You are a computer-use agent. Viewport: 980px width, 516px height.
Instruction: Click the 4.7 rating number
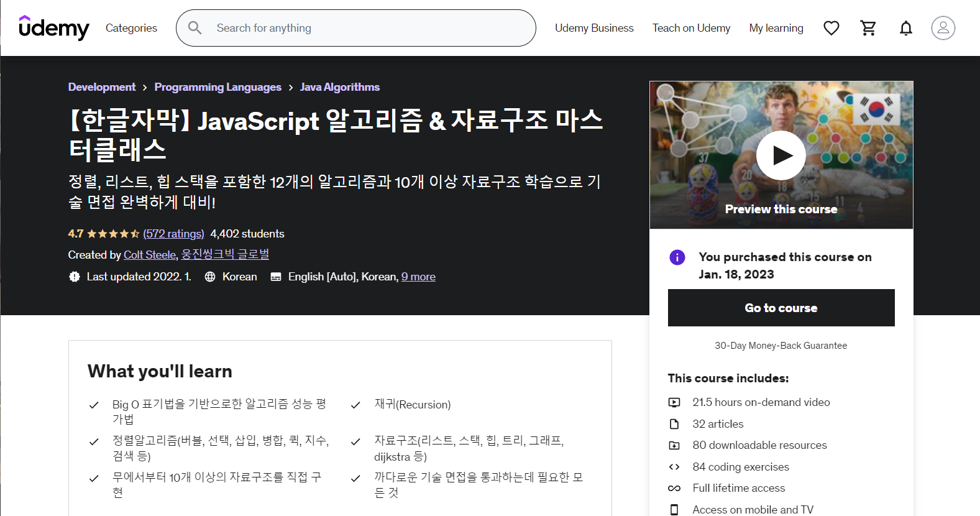click(x=76, y=234)
